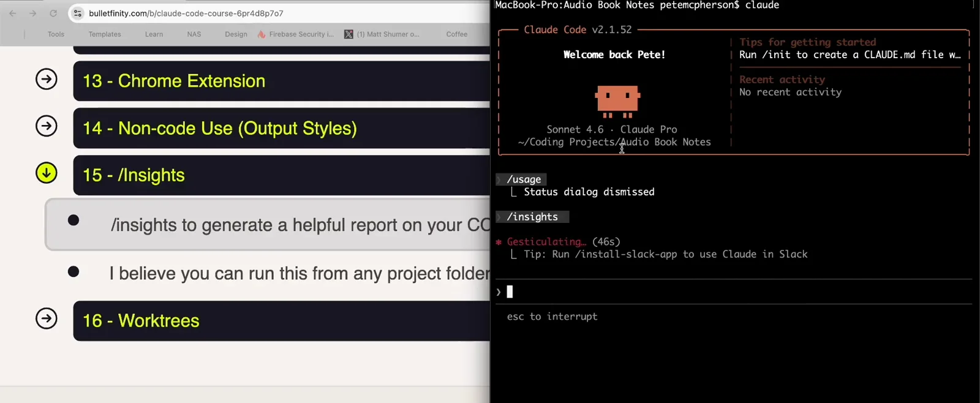Open the Learn bookmark folder
This screenshot has width=980, height=403.
pyautogui.click(x=154, y=34)
